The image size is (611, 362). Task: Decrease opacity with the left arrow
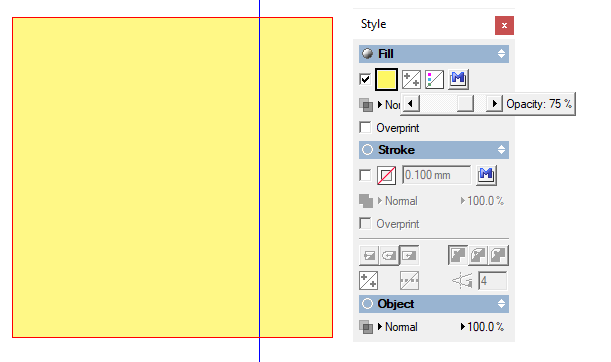tap(410, 104)
